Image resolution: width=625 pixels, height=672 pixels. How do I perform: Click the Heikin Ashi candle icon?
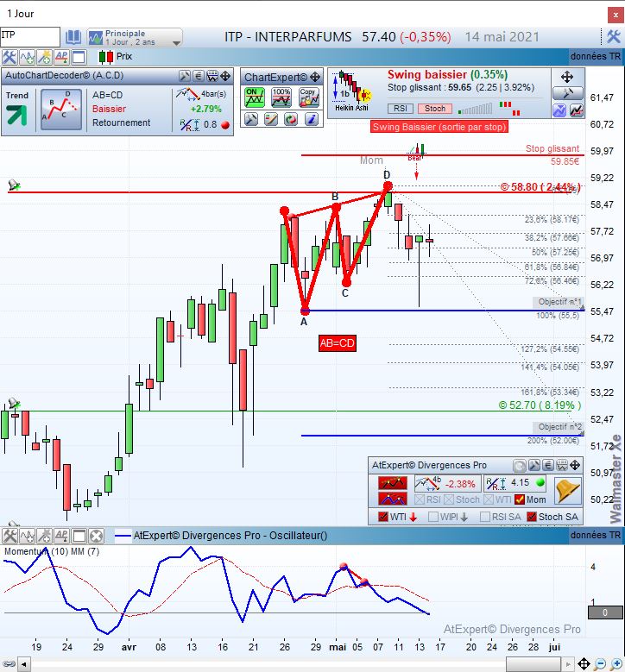click(x=351, y=91)
